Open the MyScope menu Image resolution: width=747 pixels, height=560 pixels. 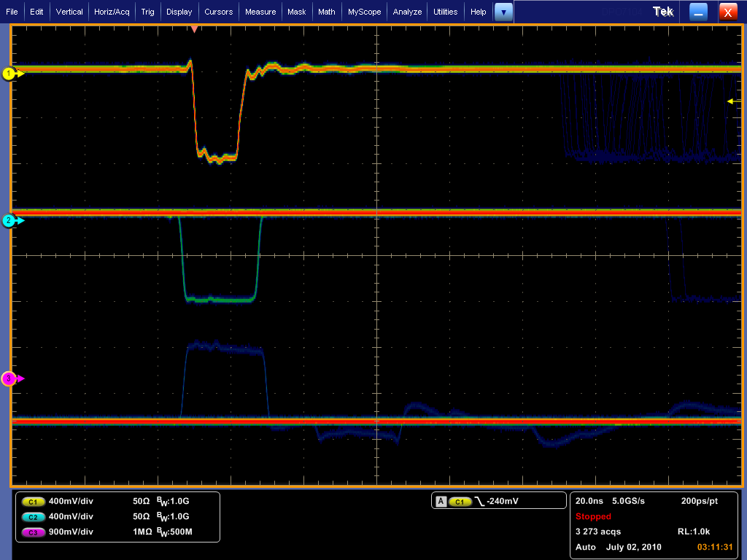pyautogui.click(x=364, y=12)
